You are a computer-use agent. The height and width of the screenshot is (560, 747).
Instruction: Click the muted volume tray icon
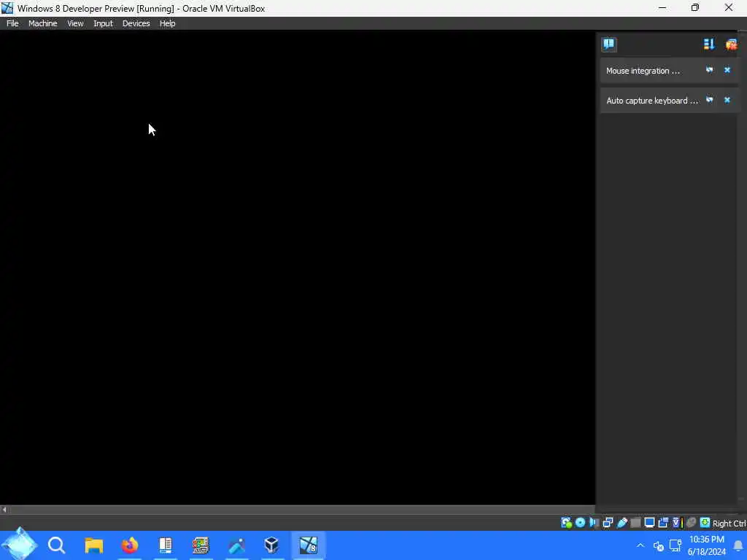click(659, 545)
